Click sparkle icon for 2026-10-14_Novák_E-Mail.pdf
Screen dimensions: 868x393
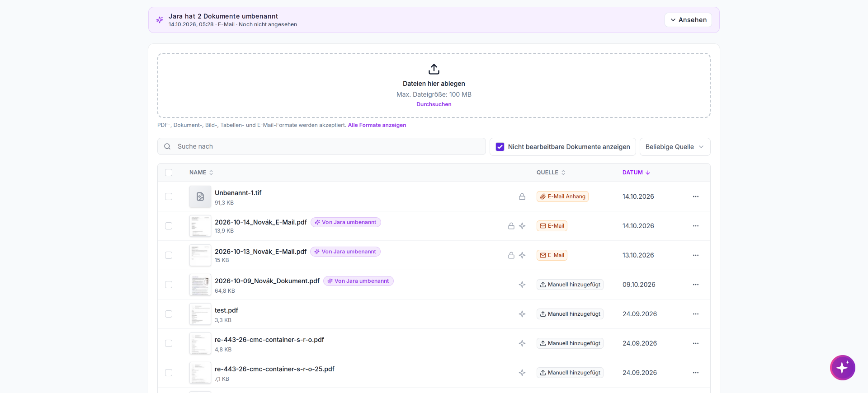pos(522,226)
